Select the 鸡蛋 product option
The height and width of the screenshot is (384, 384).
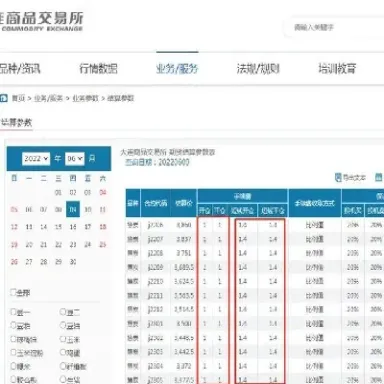click(63, 352)
